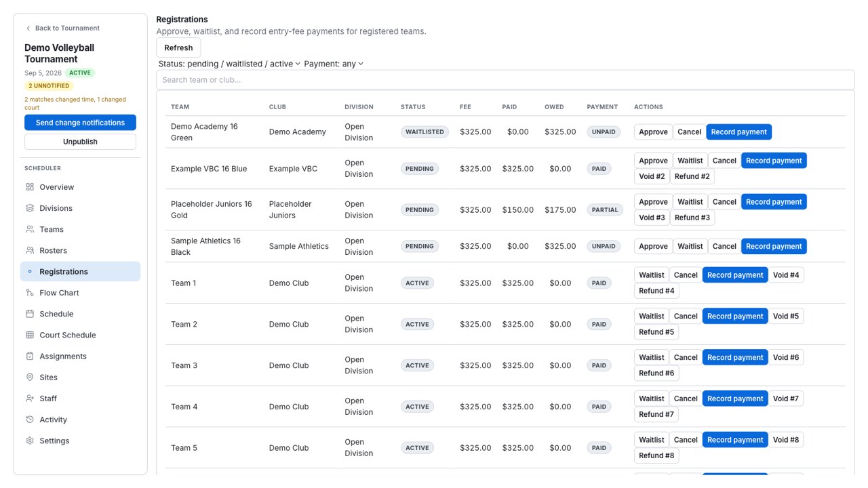The width and height of the screenshot is (868, 488).
Task: Click the Assignments clipboard icon
Action: pos(30,356)
